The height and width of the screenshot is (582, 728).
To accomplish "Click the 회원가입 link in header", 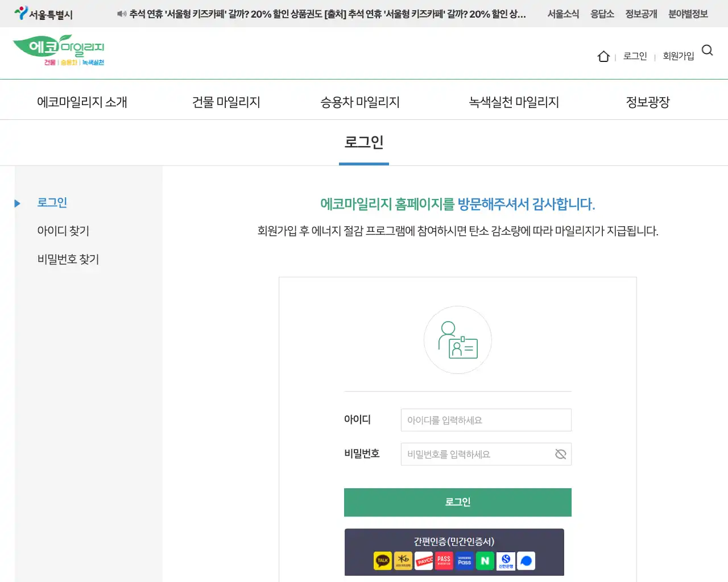I will click(x=679, y=56).
